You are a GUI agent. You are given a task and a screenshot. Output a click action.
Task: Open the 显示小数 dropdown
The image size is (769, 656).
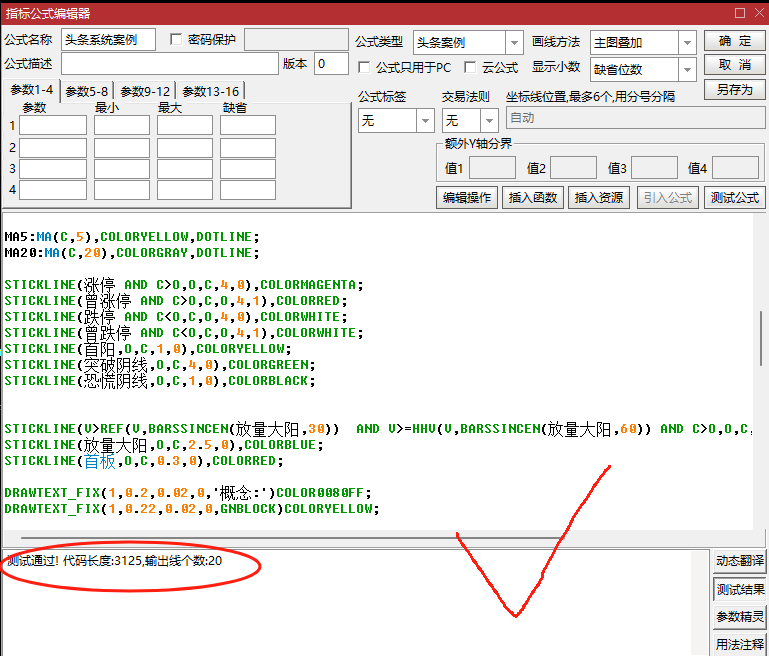point(686,69)
